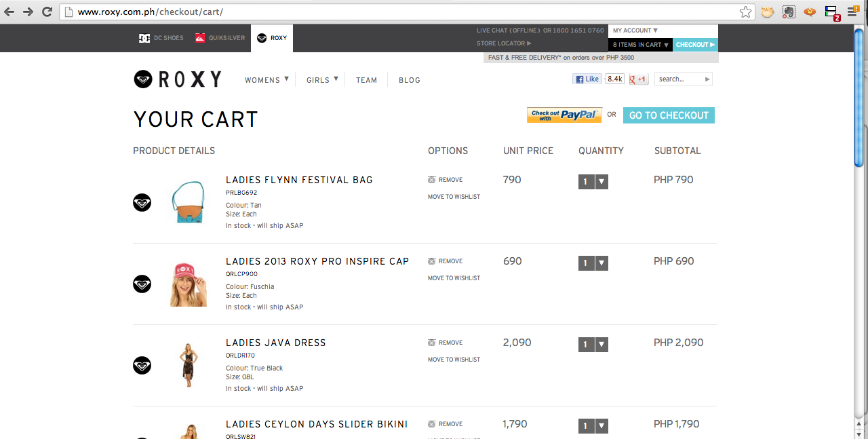Switch to the DC Shoes brand tab

161,38
